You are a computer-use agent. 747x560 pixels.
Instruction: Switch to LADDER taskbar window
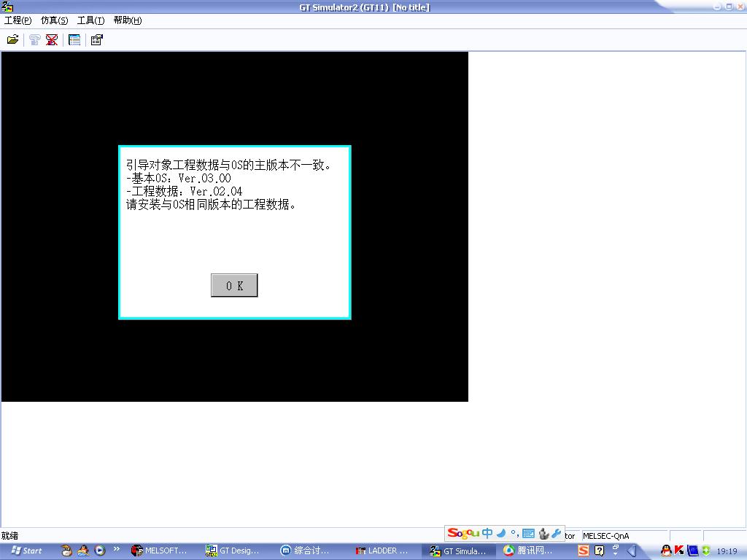coord(382,551)
